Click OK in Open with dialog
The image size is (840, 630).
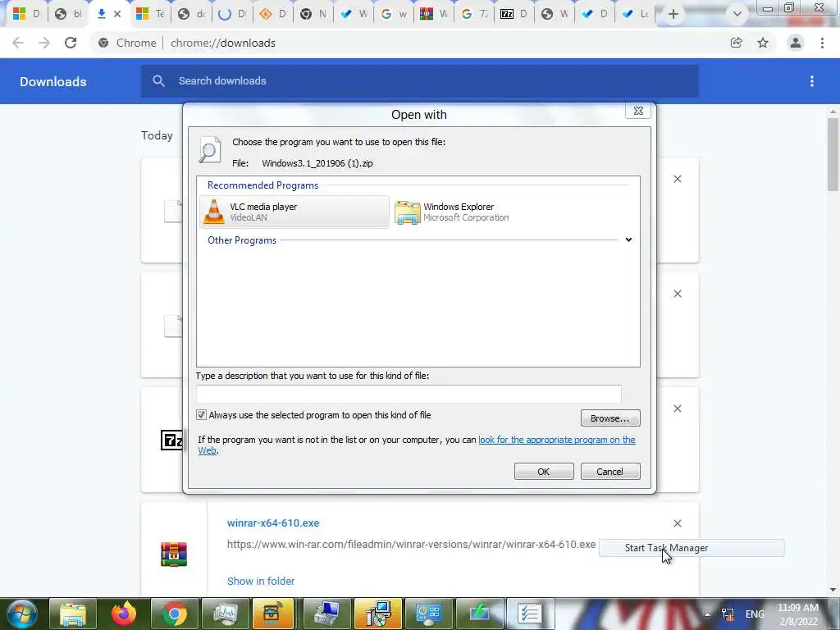pos(544,472)
